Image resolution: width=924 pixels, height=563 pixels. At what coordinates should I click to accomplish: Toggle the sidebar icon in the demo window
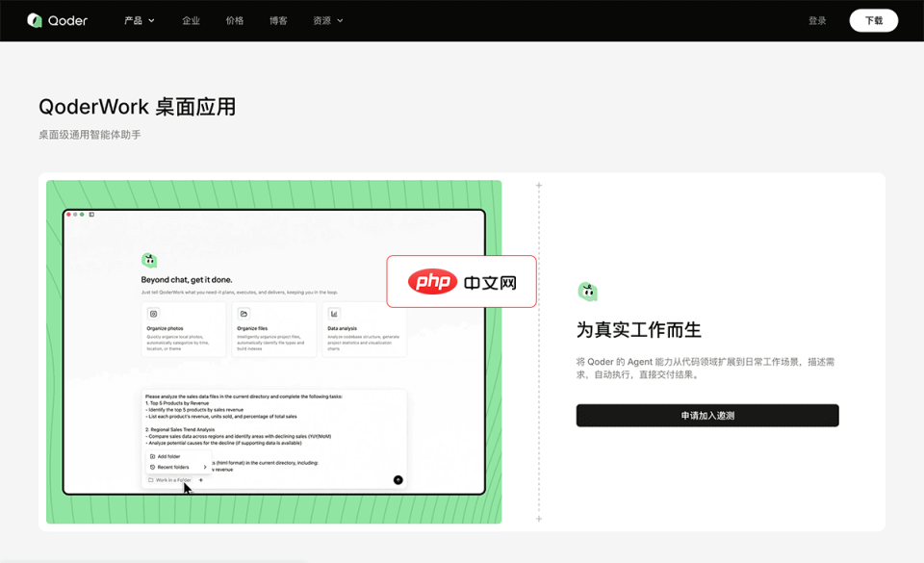[91, 215]
